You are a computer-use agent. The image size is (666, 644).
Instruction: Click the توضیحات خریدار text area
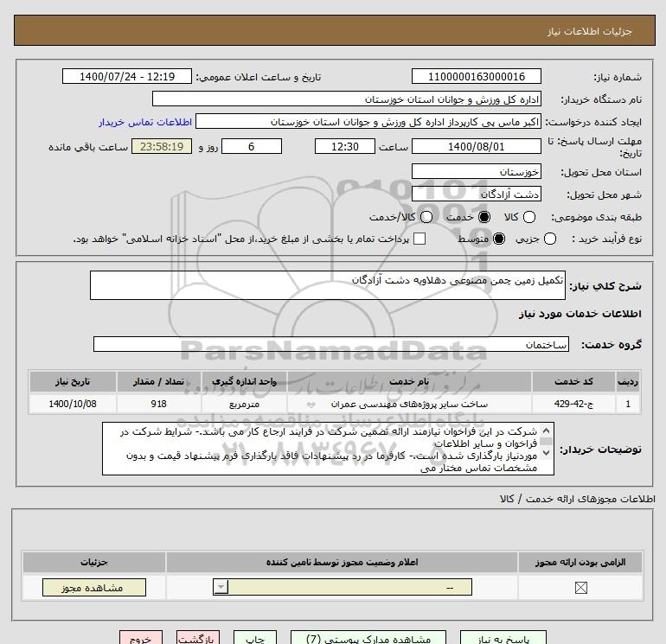(x=328, y=449)
